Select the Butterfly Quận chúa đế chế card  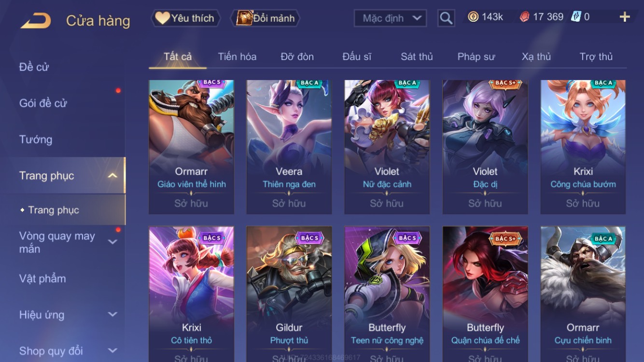tap(485, 294)
